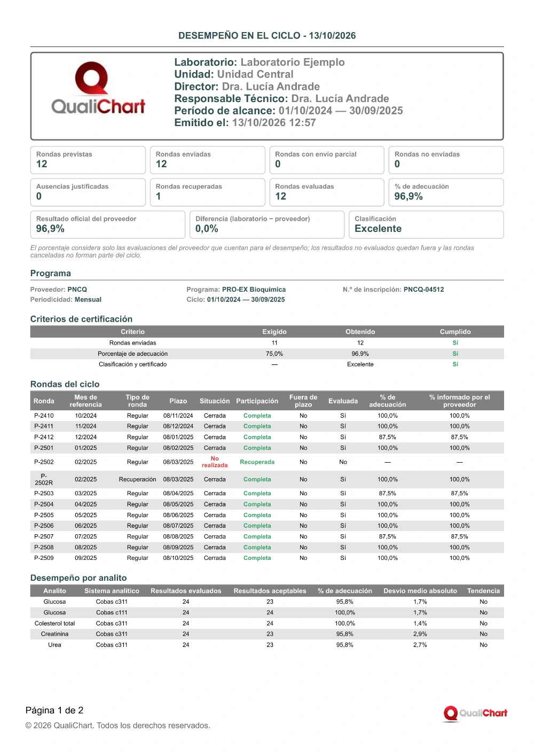Image resolution: width=534 pixels, height=756 pixels.
Task: Click the inscription number PNCQ-04512
Action: [x=424, y=290]
